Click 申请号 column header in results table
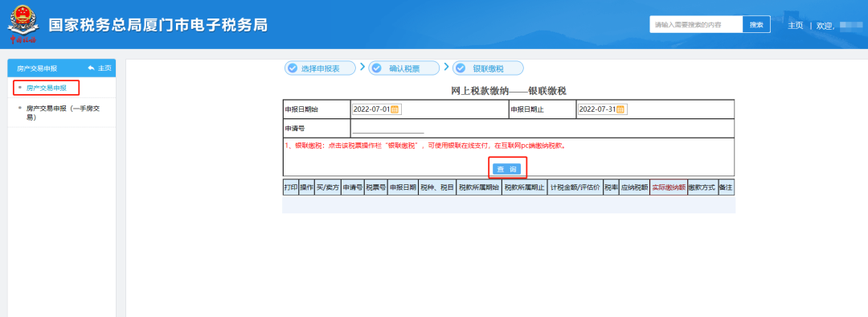868x317 pixels. tap(352, 187)
